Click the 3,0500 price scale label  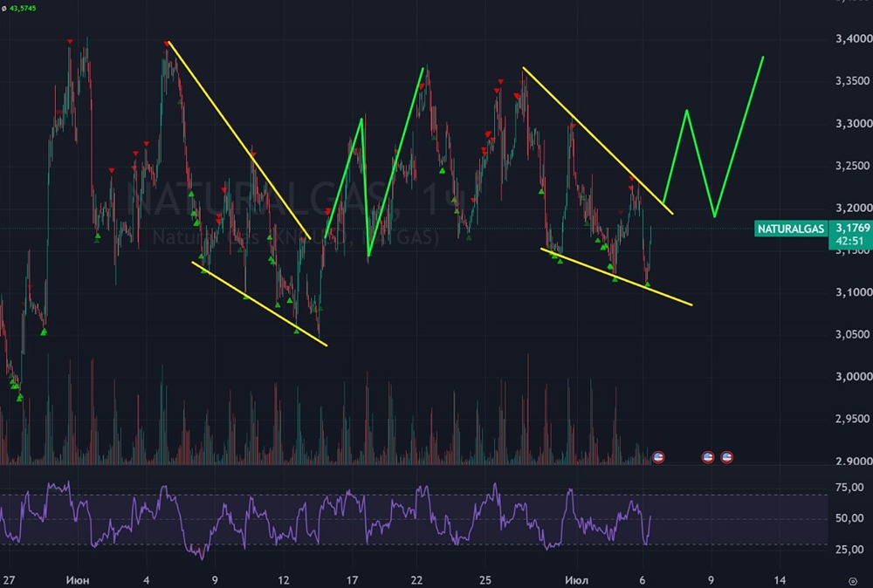pyautogui.click(x=852, y=334)
